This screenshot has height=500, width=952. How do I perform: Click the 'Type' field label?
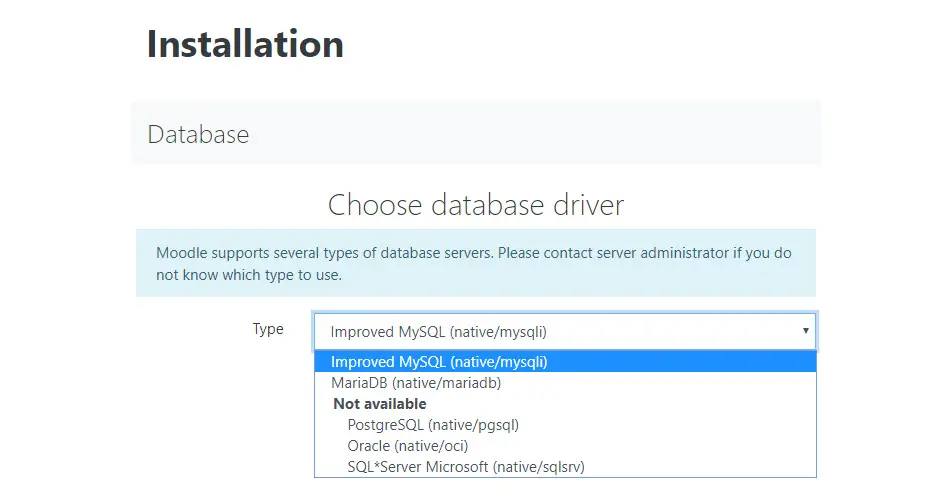pos(268,329)
